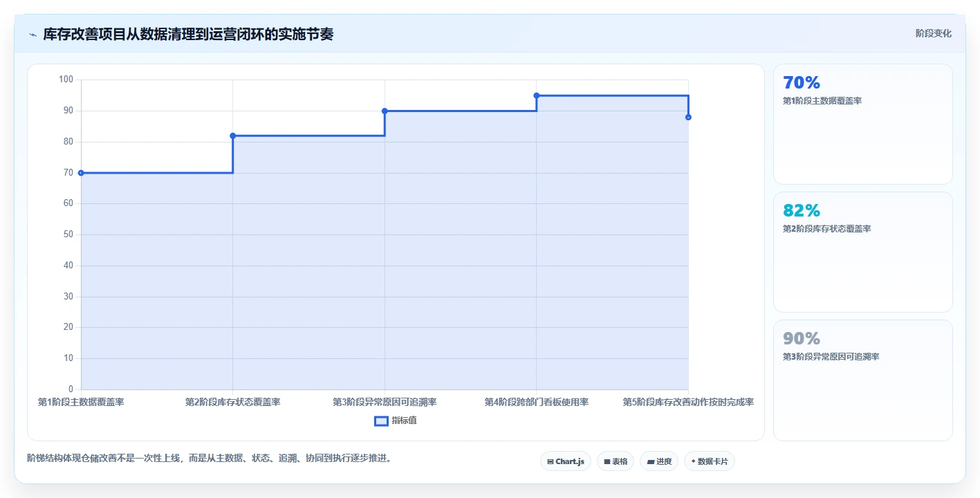
Task: Click x-axis label 第5阶段库存改善动作按时完成率
Action: pos(688,402)
